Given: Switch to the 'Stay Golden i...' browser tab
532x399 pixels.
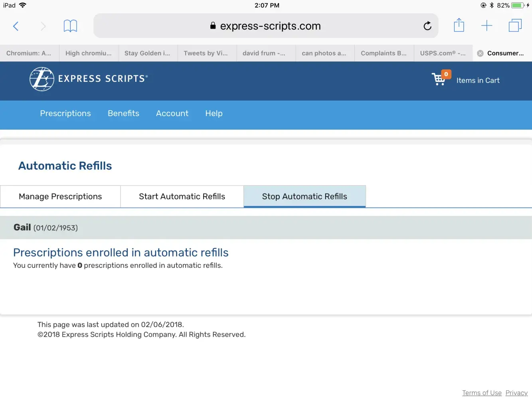Looking at the screenshot, I should (148, 53).
